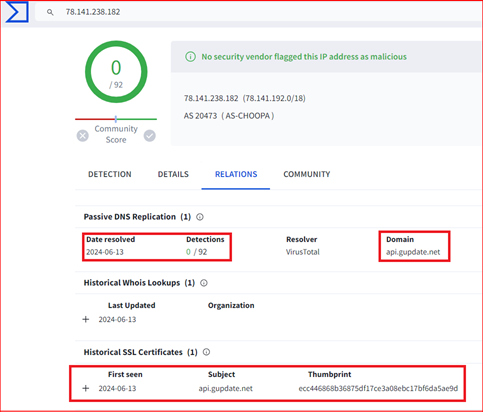The width and height of the screenshot is (483, 412).
Task: Open the api.gupdate.net domain under Passive DNS
Action: point(413,252)
